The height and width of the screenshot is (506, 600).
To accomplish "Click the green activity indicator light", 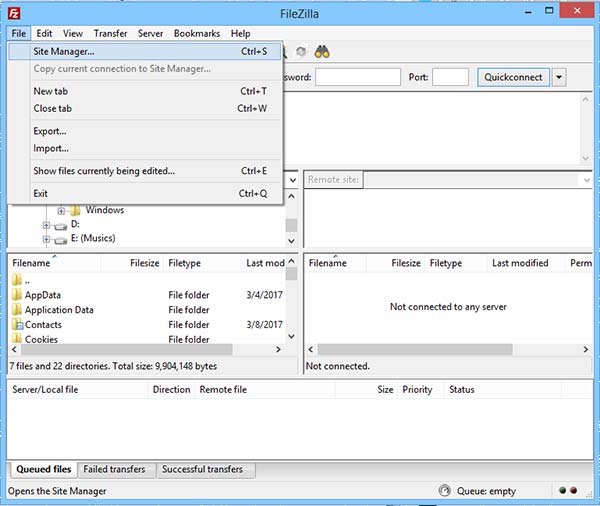I will (562, 490).
